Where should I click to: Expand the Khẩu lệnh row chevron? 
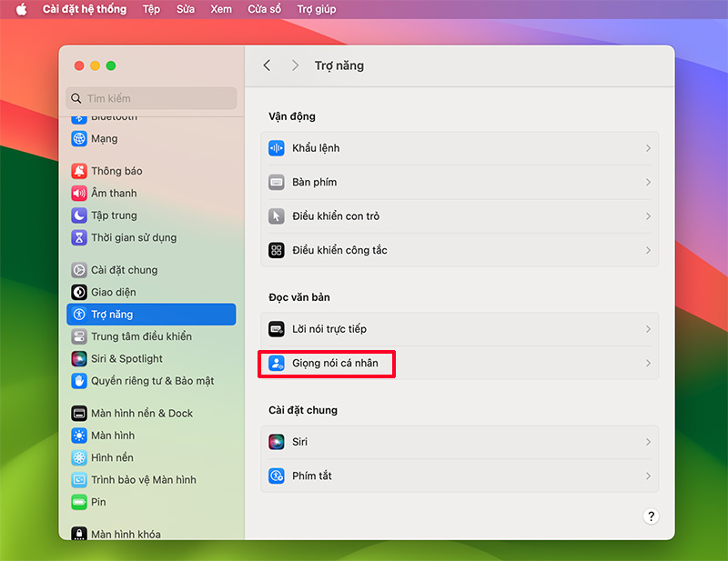pyautogui.click(x=648, y=148)
